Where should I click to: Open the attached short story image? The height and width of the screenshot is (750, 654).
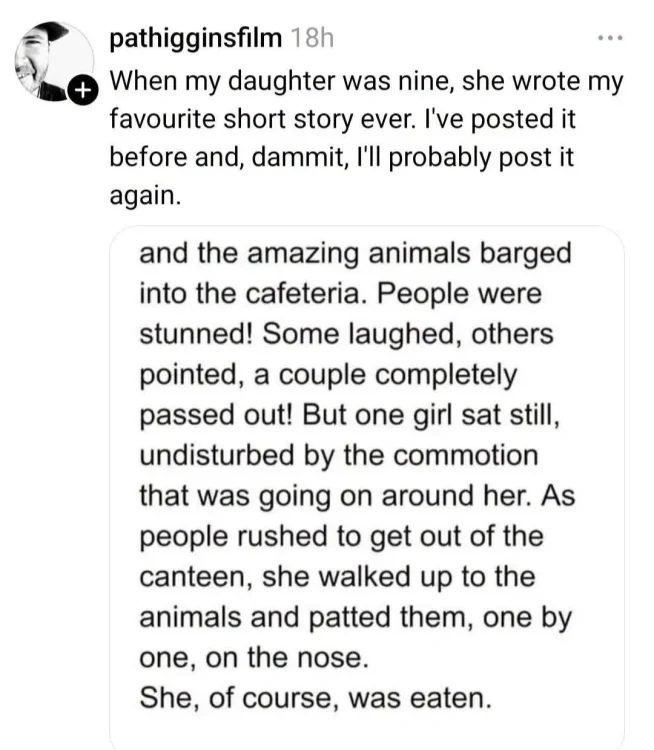pyautogui.click(x=366, y=487)
